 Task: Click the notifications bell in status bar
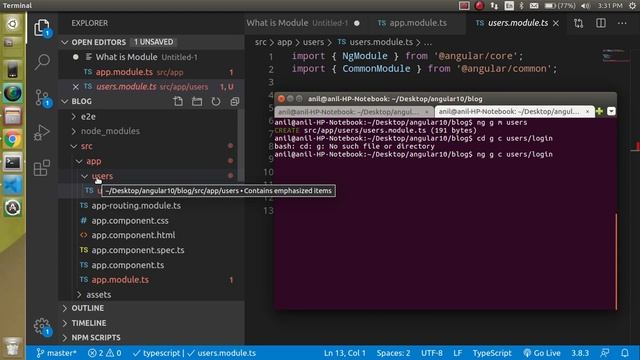click(624, 353)
